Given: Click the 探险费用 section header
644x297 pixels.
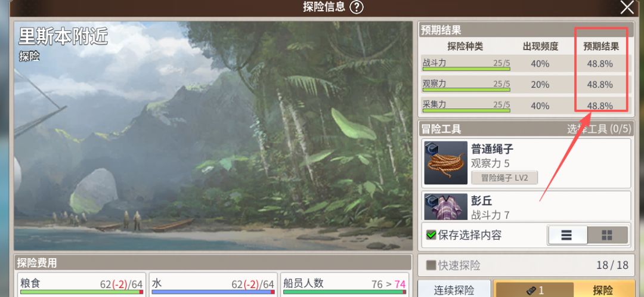Looking at the screenshot, I should (x=213, y=262).
